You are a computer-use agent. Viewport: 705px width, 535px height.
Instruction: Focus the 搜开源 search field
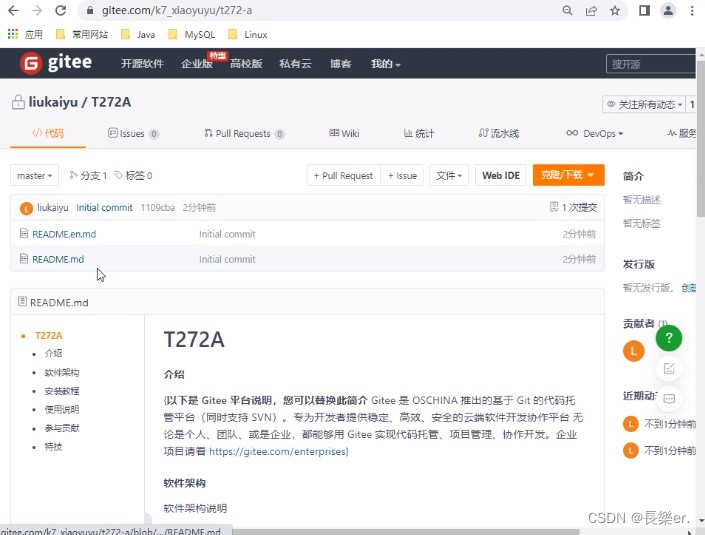point(651,64)
